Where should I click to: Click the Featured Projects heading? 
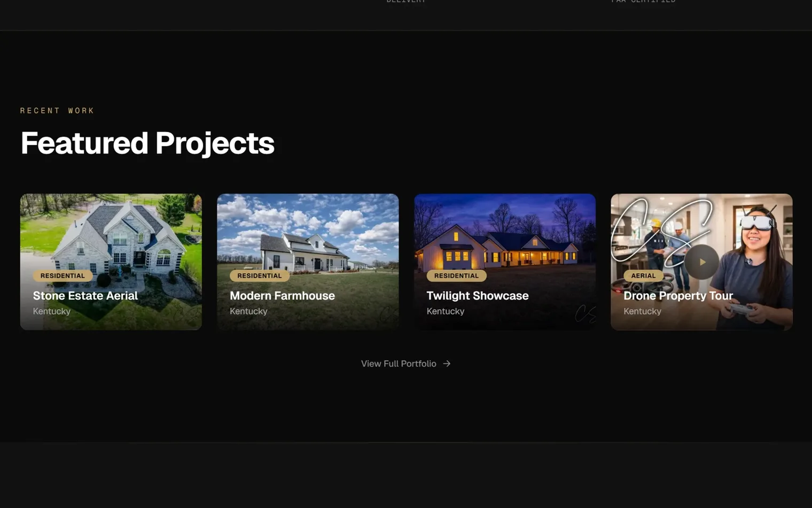pos(147,142)
